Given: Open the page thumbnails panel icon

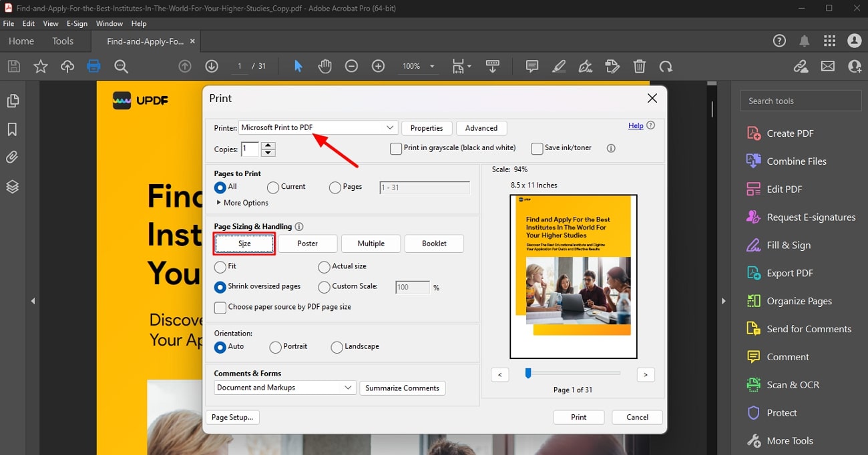Looking at the screenshot, I should 12,101.
